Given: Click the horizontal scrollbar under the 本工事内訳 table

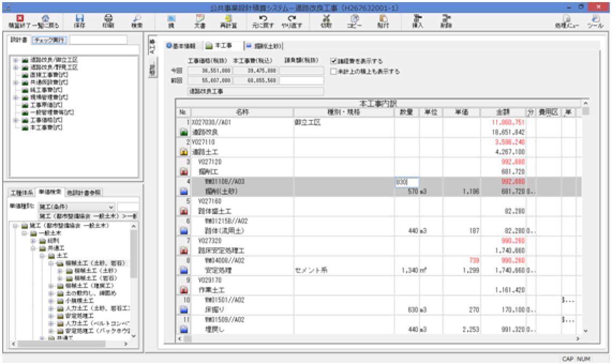Looking at the screenshot, I should [x=375, y=339].
